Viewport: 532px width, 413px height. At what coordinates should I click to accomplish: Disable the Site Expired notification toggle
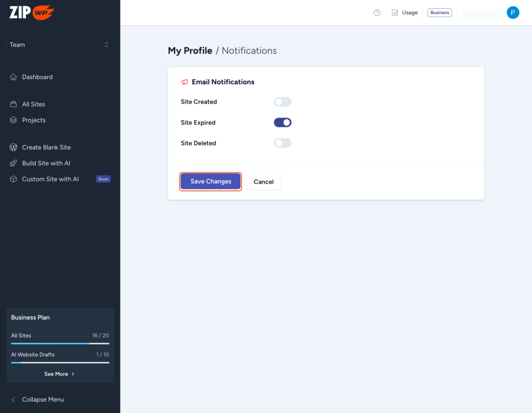click(283, 123)
